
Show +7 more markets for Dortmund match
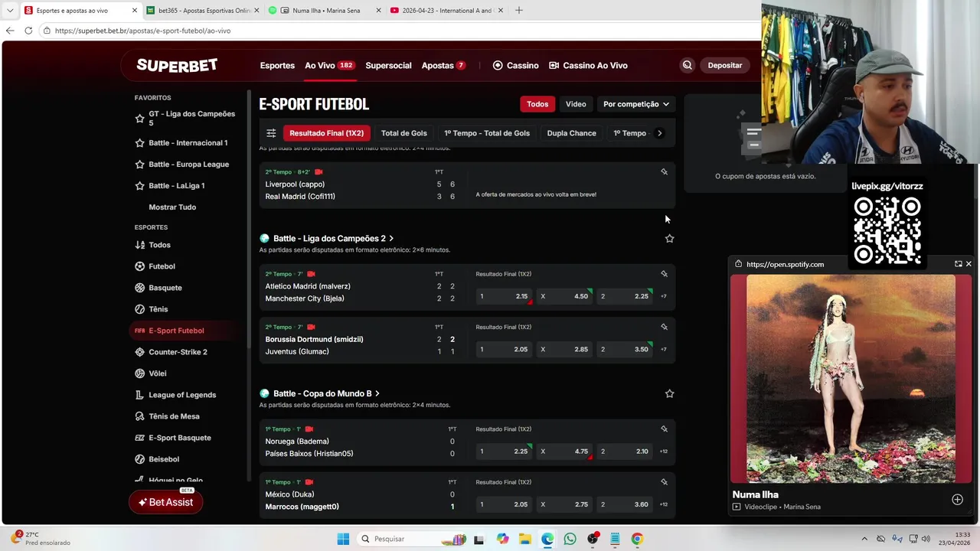[x=663, y=349]
